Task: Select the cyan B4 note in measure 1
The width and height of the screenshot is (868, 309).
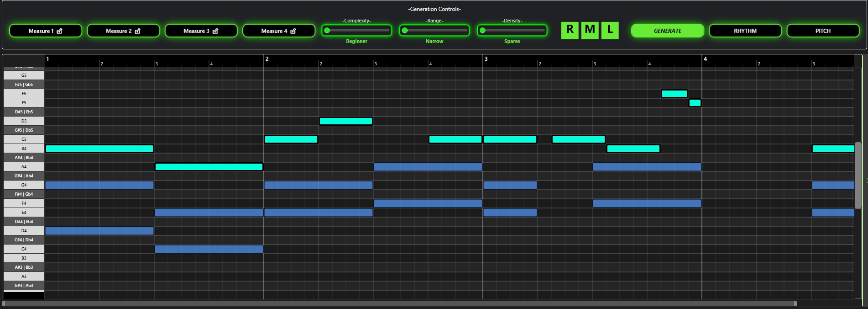Action: tap(99, 149)
